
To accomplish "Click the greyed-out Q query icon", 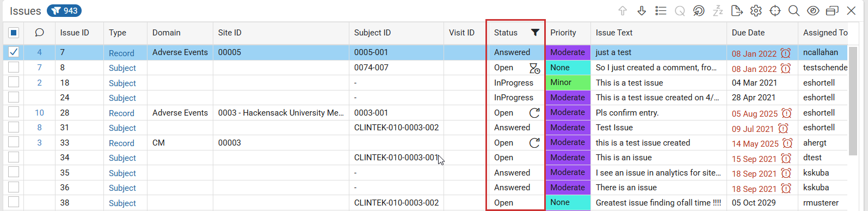I will 680,11.
